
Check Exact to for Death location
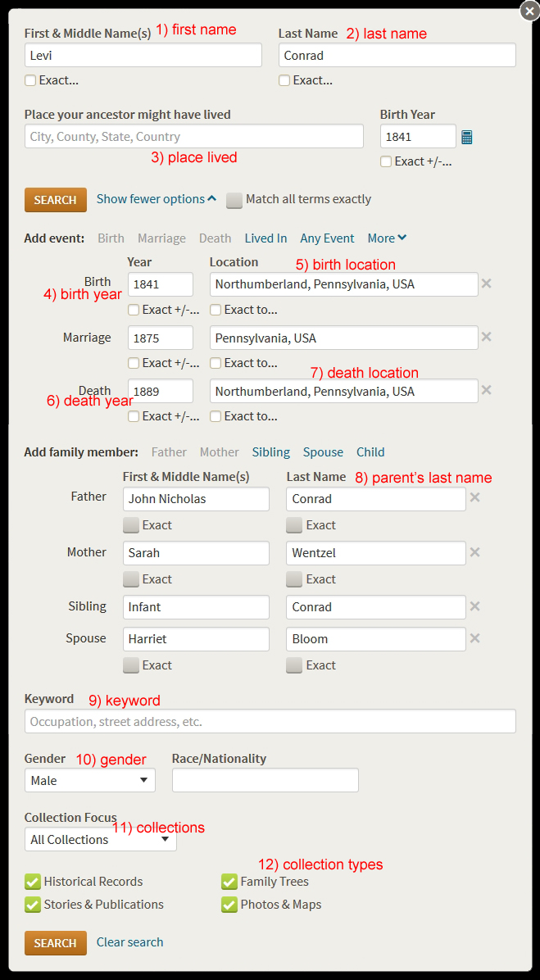tap(216, 415)
